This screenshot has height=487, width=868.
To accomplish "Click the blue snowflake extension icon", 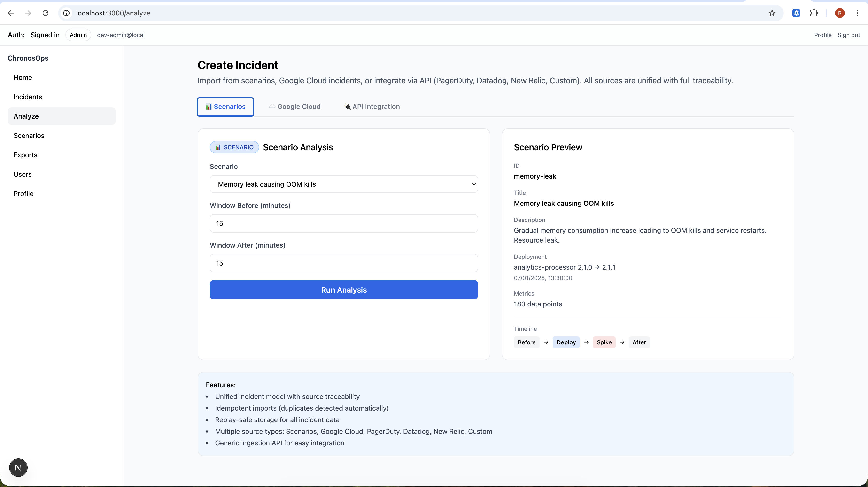I will 796,13.
